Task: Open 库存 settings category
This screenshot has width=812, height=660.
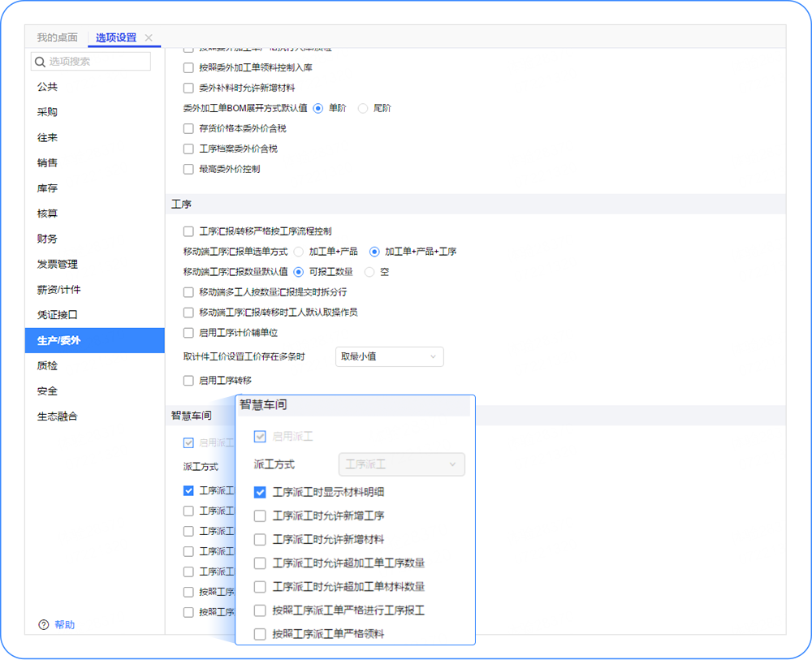Action: point(47,188)
